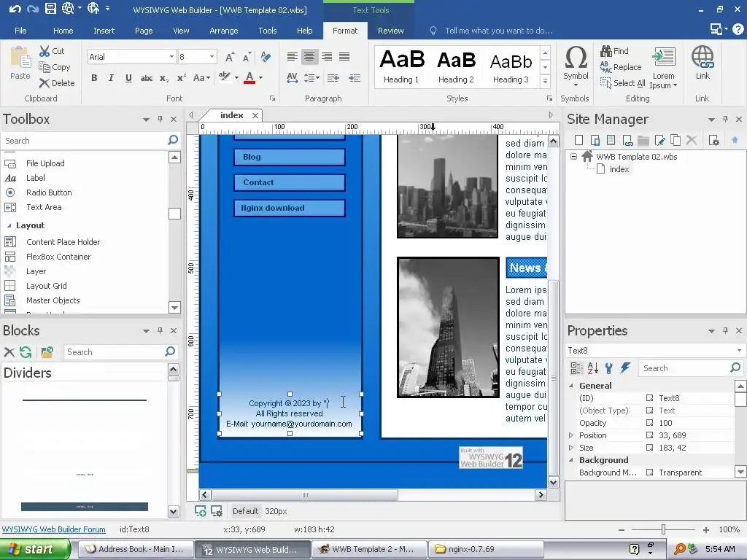
Task: Clear text formatting with eraser icon
Action: coord(266,57)
